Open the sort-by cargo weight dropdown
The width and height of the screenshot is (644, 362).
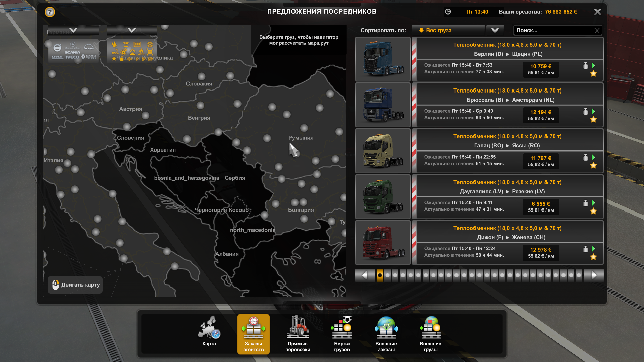(x=495, y=31)
